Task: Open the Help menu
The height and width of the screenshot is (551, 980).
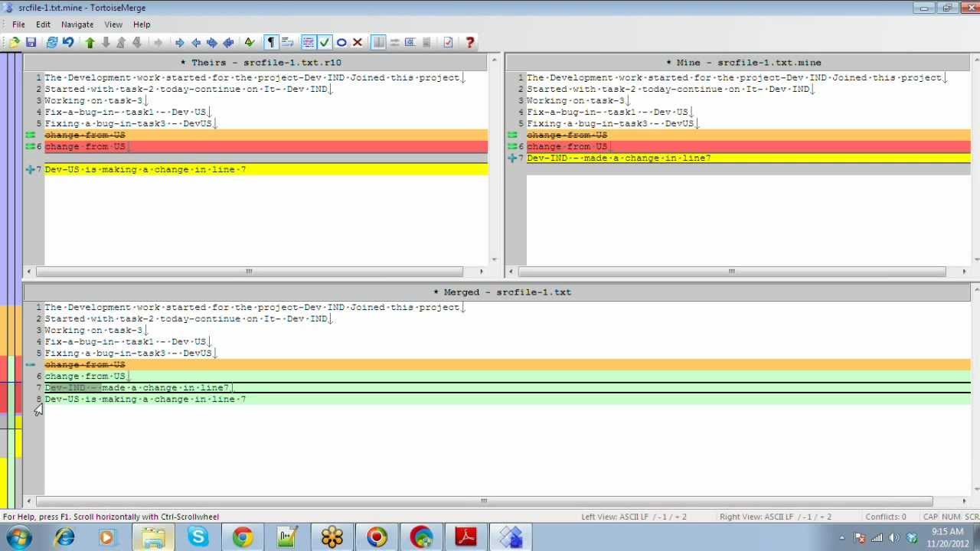Action: click(x=142, y=24)
